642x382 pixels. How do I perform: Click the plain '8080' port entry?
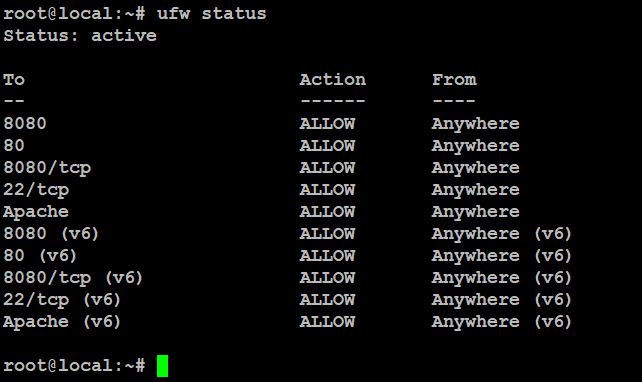coord(25,124)
